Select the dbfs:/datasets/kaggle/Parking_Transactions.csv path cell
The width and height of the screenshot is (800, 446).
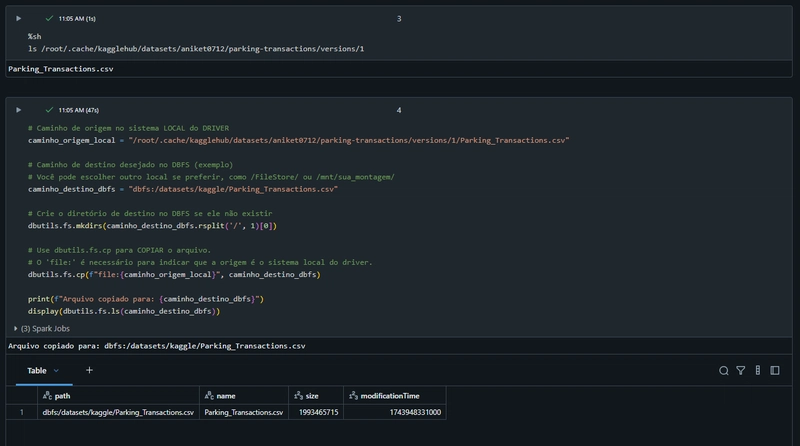118,412
